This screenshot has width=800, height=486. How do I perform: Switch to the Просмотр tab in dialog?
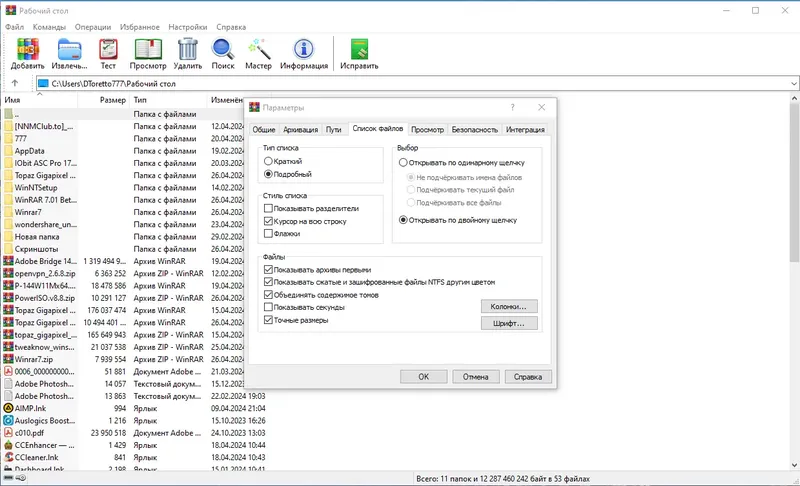click(x=428, y=130)
